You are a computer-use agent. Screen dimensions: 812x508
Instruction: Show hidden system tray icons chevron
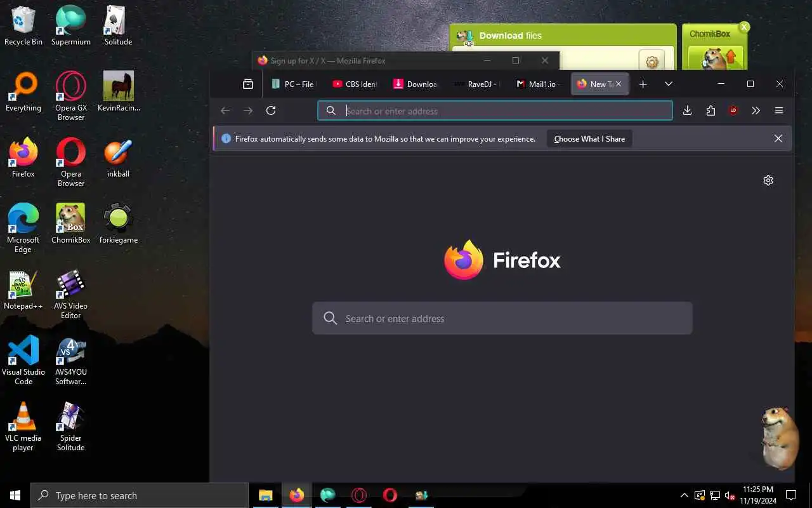[x=684, y=495]
